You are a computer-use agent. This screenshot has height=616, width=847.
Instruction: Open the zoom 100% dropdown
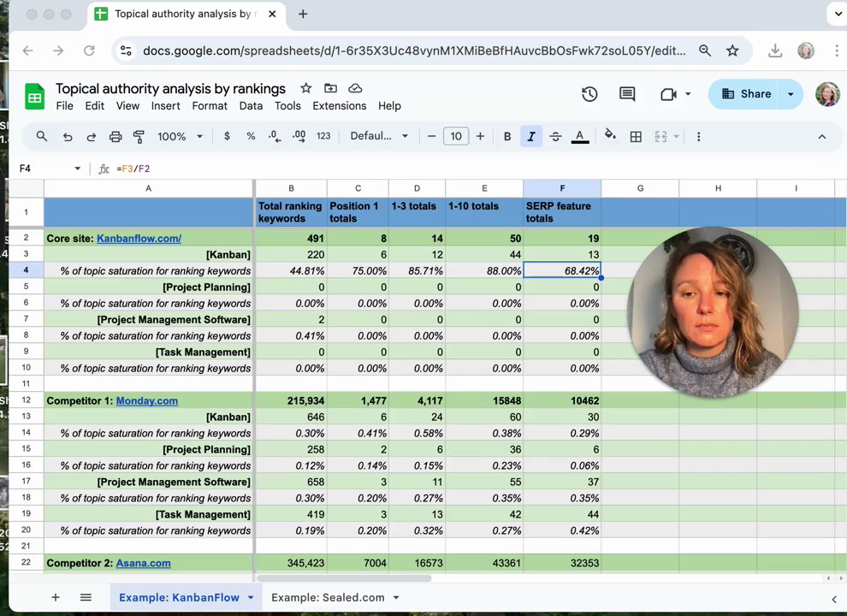pos(180,137)
